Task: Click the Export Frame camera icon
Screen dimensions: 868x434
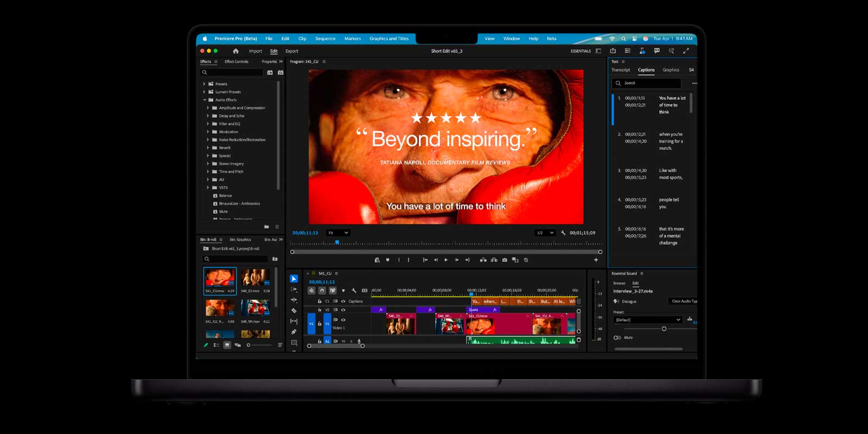Action: click(x=505, y=260)
